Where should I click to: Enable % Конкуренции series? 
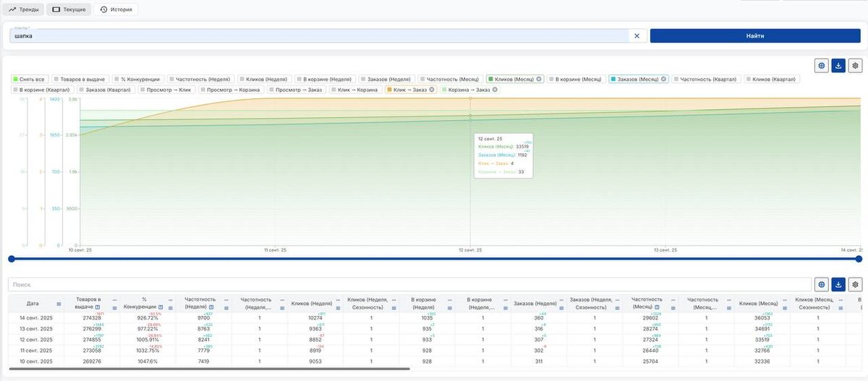[137, 79]
